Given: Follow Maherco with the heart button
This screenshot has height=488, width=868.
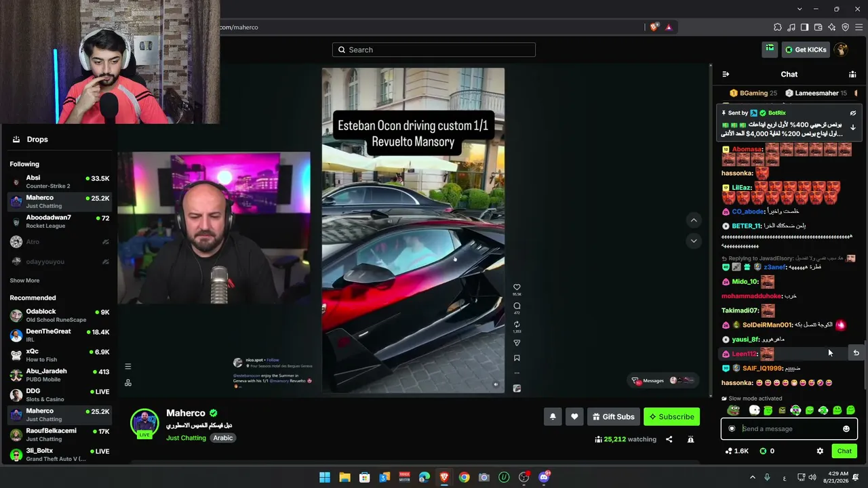Looking at the screenshot, I should (574, 417).
